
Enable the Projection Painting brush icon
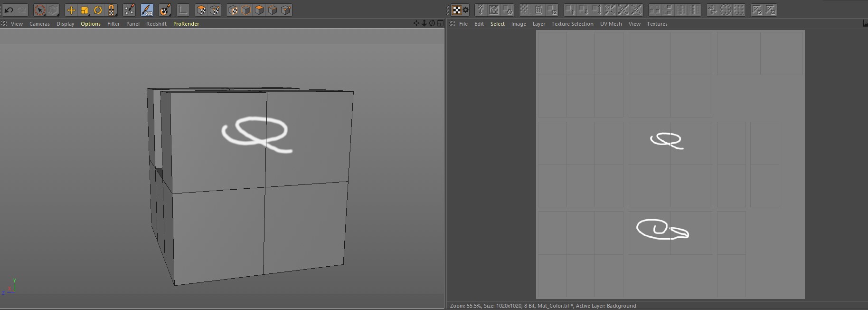tap(165, 10)
